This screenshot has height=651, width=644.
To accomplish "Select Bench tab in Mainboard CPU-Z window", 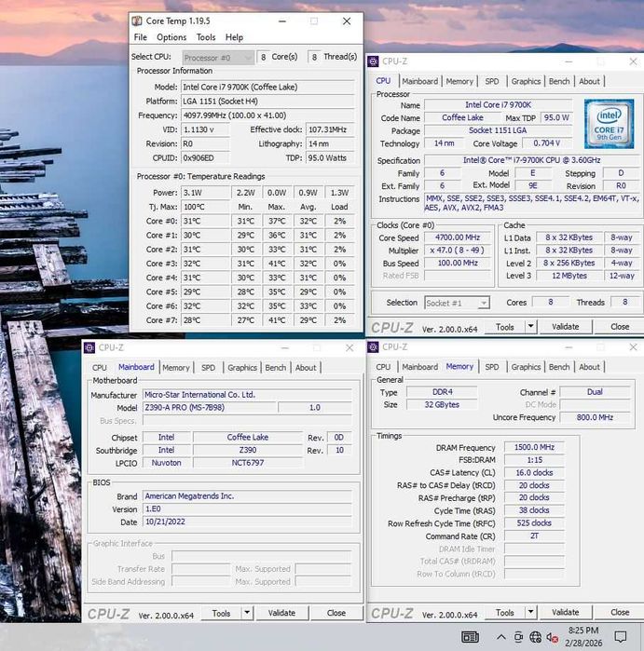I will point(275,368).
